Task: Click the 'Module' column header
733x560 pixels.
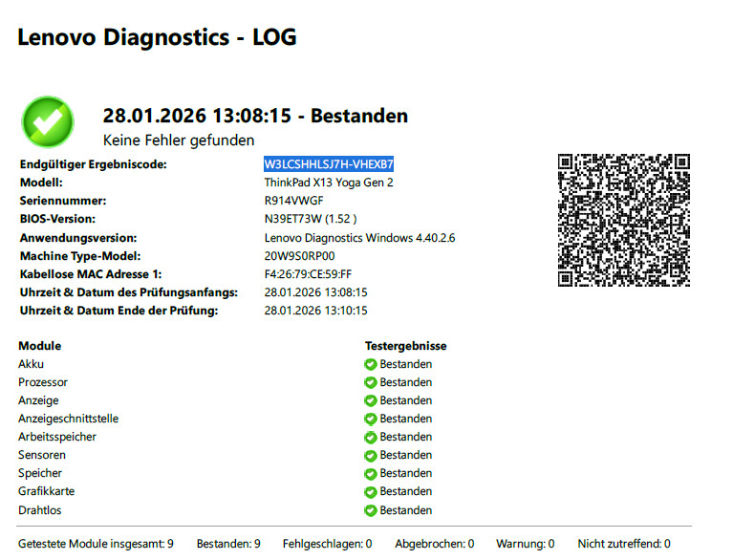Action: [40, 346]
